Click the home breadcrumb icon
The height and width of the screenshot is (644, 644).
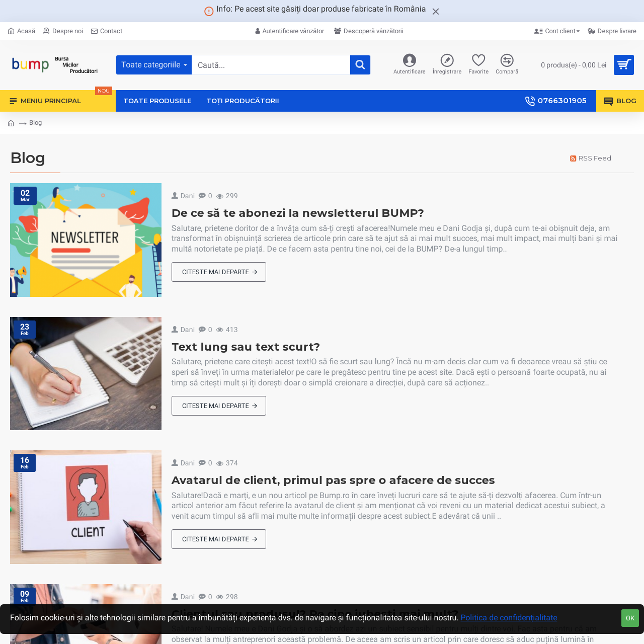(11, 123)
